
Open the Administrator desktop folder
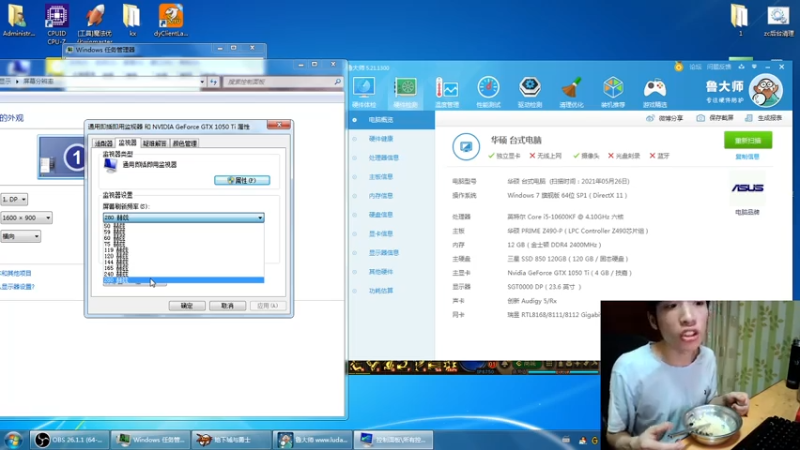coord(19,21)
